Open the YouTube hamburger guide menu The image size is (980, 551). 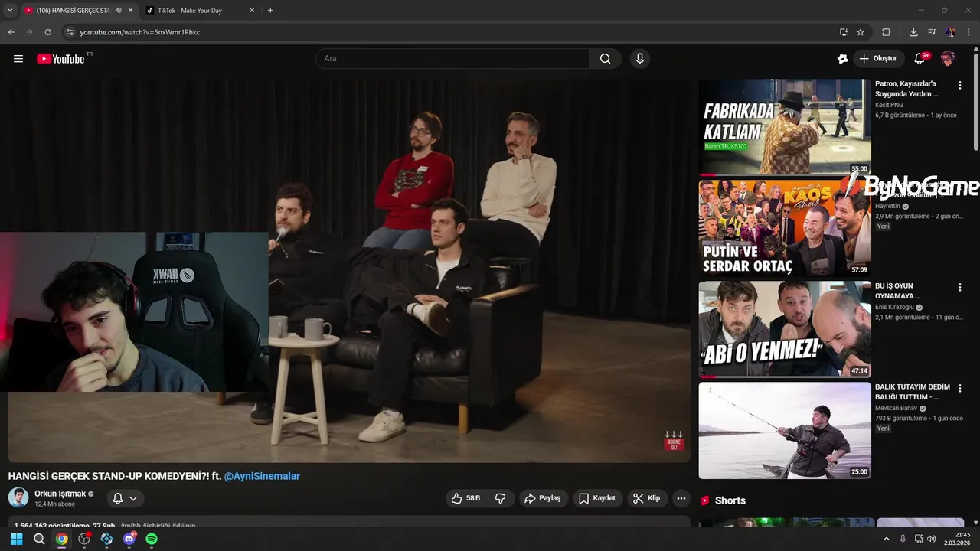pyautogui.click(x=18, y=59)
